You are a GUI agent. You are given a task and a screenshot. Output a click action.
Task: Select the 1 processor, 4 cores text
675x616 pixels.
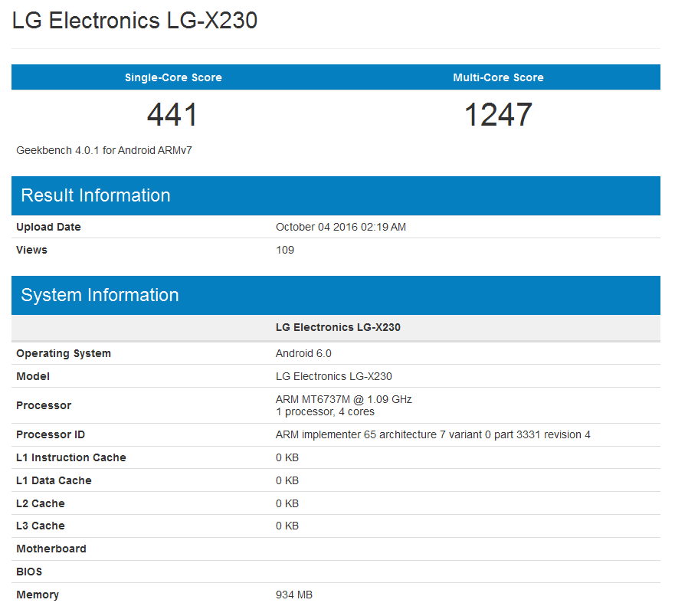tap(325, 412)
